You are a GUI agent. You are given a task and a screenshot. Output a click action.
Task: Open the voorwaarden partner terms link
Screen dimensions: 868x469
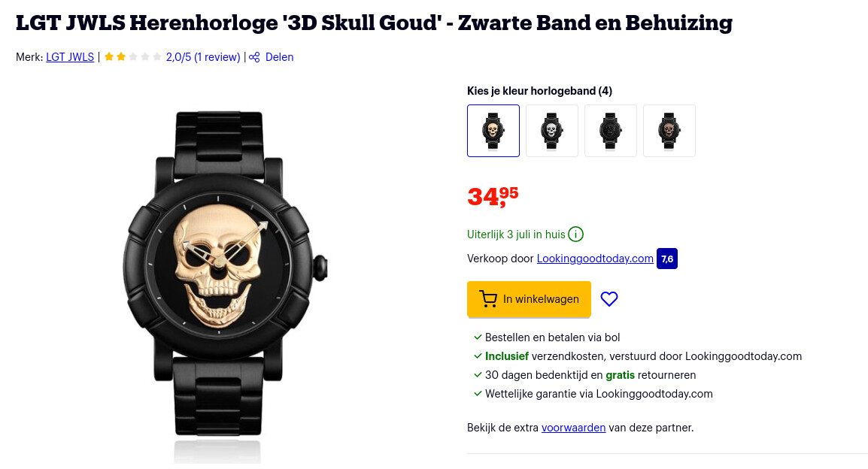(573, 428)
